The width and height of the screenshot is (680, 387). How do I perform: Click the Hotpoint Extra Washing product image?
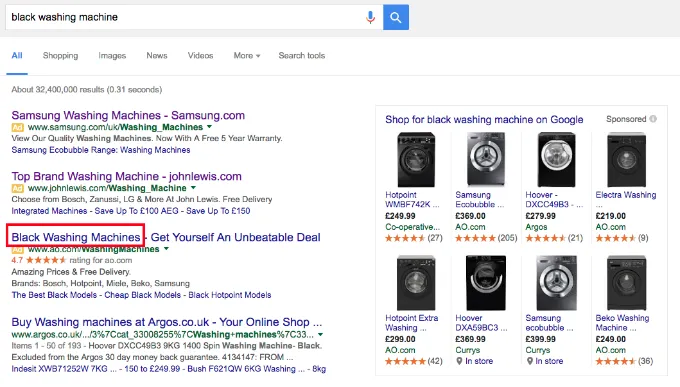(416, 283)
